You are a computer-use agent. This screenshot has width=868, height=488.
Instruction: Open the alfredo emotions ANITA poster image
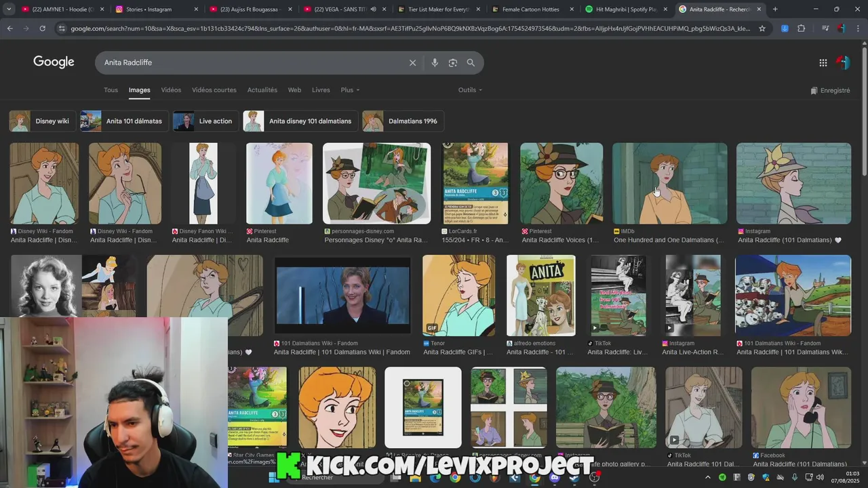[x=541, y=296]
